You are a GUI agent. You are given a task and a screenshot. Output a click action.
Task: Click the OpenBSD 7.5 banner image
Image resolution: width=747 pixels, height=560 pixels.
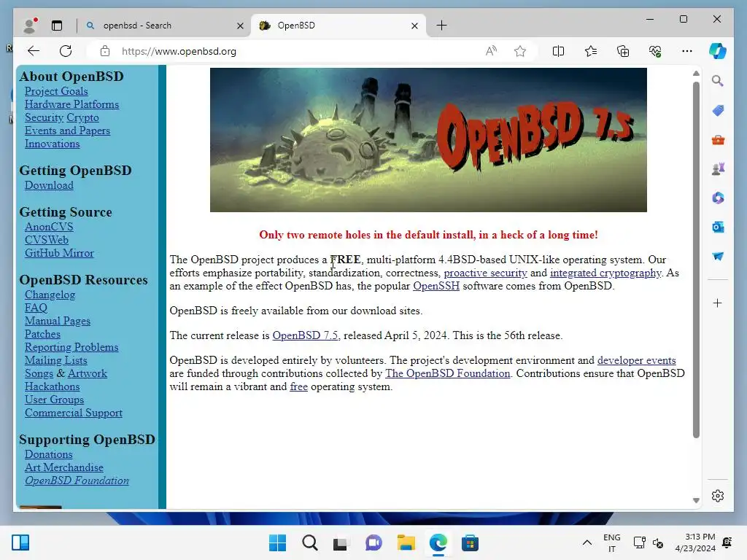(428, 140)
